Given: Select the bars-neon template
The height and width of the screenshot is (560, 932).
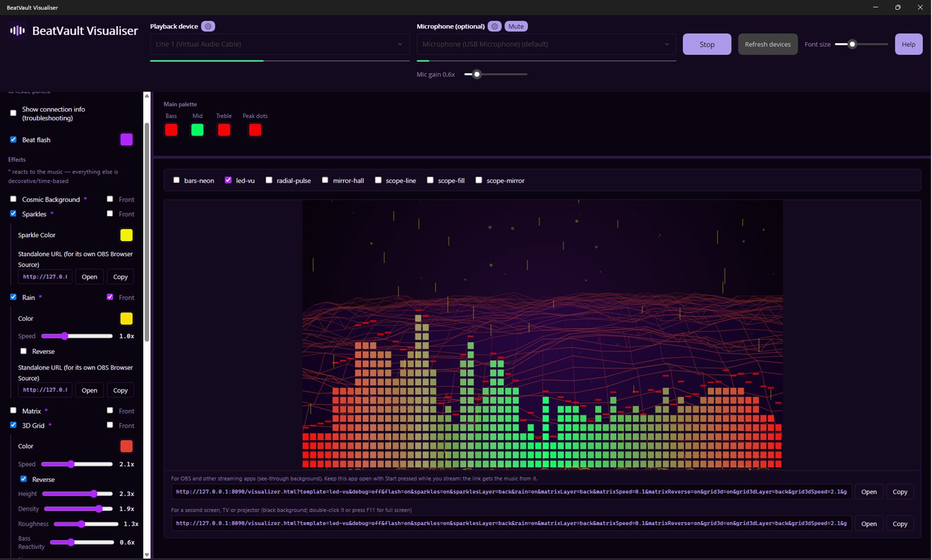Looking at the screenshot, I should (176, 180).
